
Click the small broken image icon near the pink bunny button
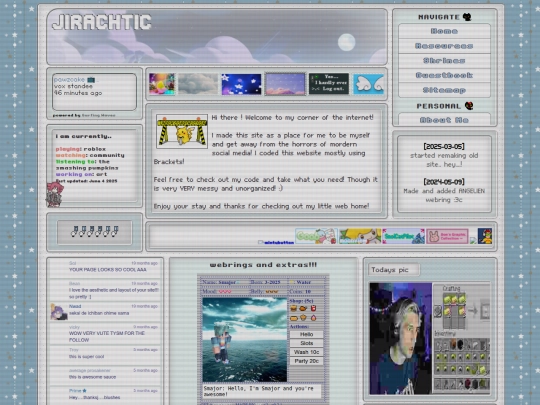click(x=473, y=241)
